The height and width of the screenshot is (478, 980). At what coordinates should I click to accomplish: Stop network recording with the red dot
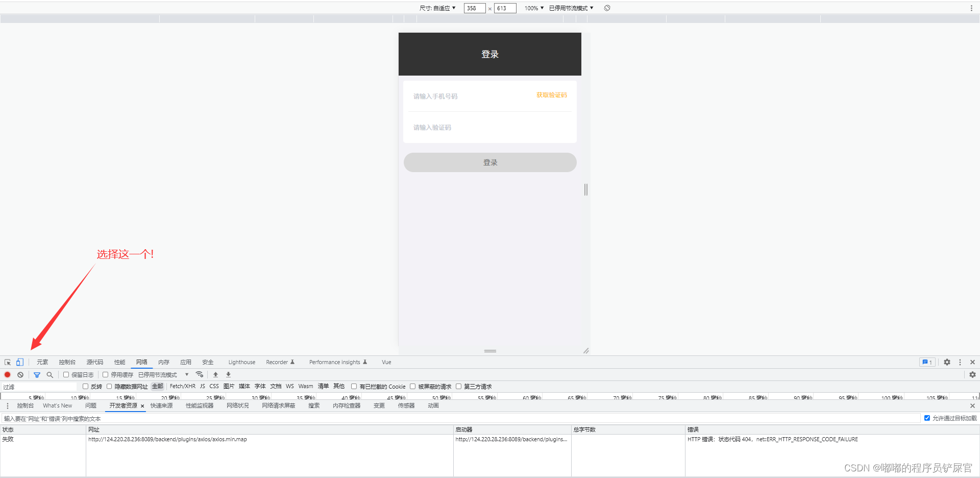click(x=8, y=374)
